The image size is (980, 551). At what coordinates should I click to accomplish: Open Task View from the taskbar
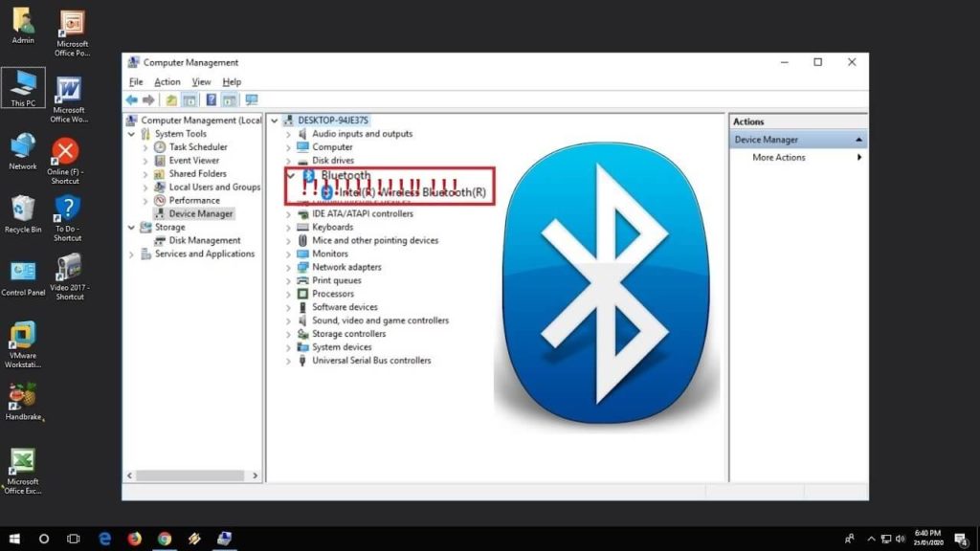(x=73, y=539)
